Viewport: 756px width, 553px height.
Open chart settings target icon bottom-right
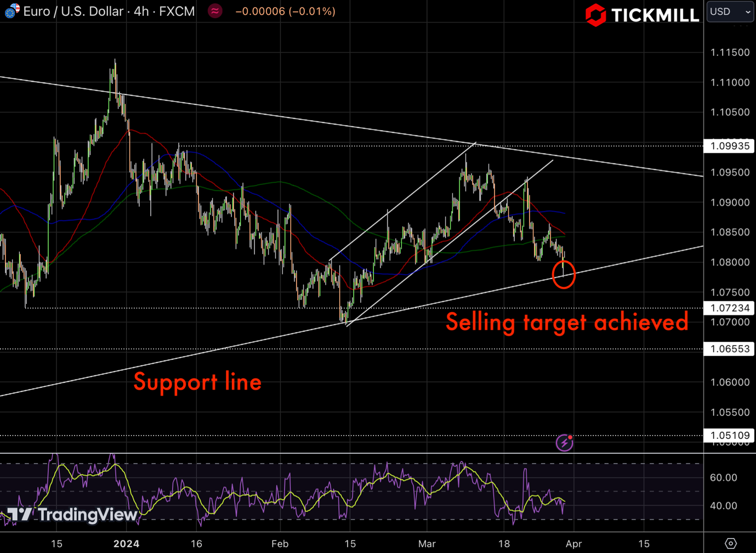(x=730, y=544)
